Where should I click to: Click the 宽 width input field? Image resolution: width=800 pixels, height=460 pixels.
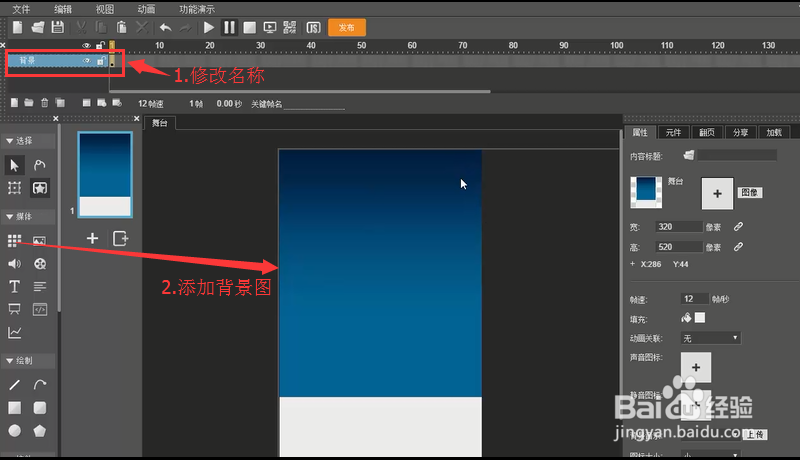pyautogui.click(x=679, y=227)
